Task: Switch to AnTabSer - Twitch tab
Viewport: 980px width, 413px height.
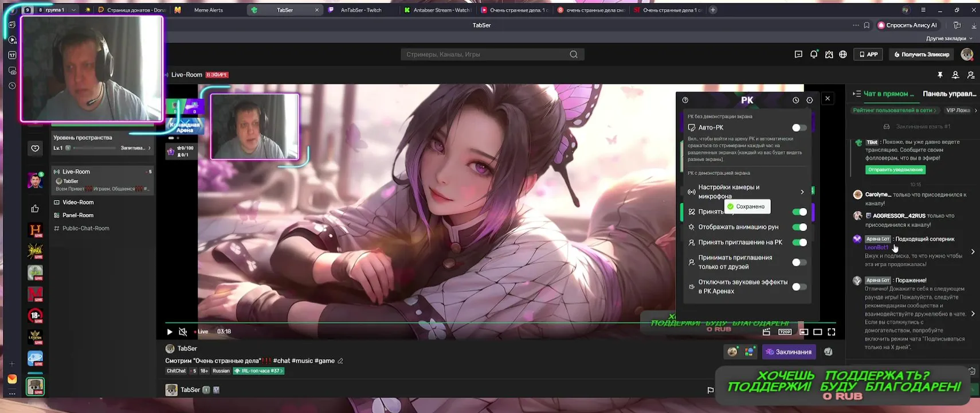Action: tap(361, 10)
